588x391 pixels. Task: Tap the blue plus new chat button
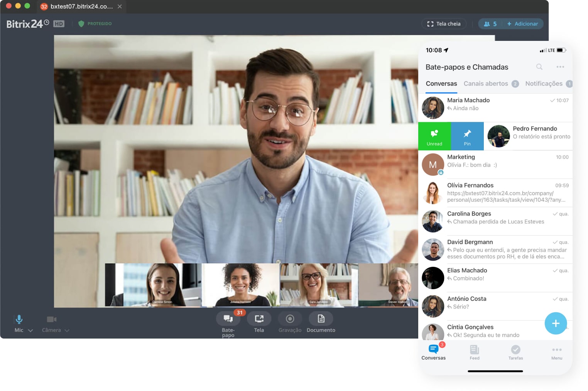(x=556, y=323)
